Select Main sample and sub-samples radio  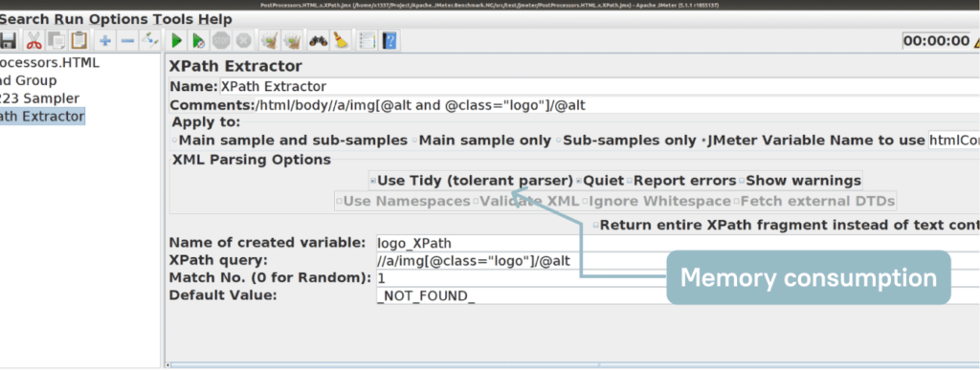175,141
